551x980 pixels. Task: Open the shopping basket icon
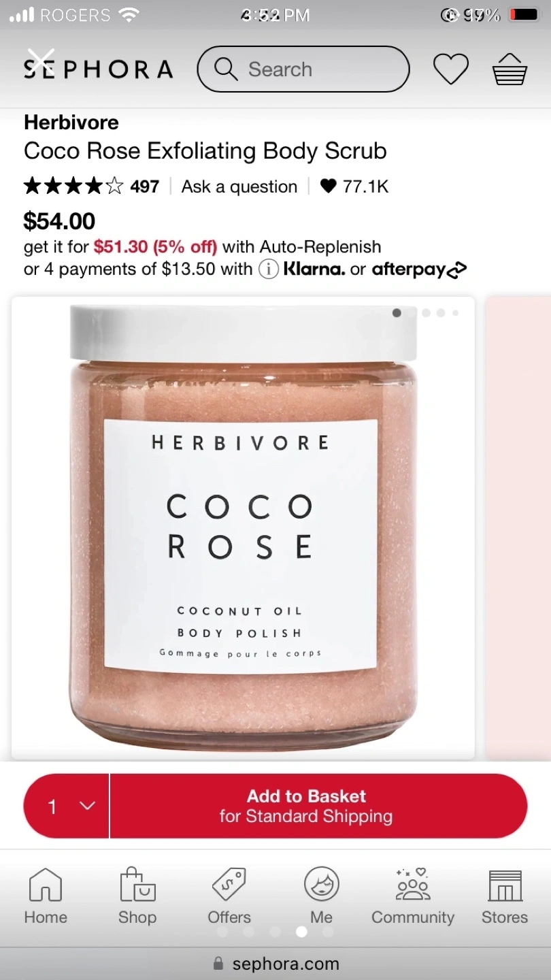[510, 69]
